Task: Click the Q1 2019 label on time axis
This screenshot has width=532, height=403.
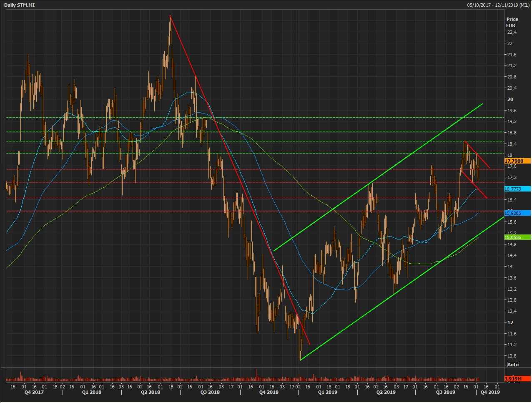Action: click(x=327, y=392)
